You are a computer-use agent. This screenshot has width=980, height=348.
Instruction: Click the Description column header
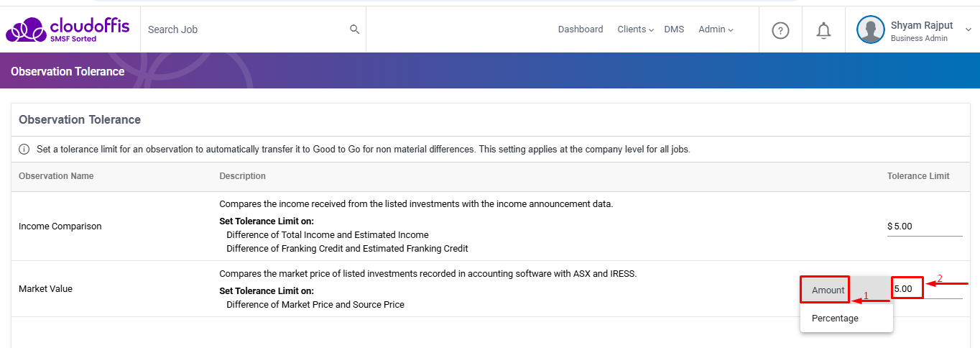click(x=242, y=176)
